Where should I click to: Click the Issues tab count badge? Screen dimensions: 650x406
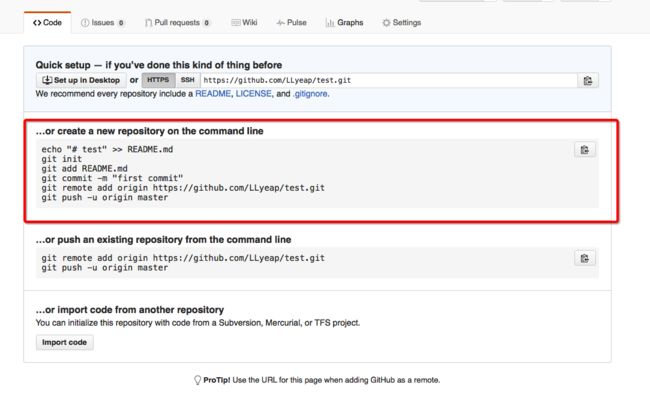(121, 23)
